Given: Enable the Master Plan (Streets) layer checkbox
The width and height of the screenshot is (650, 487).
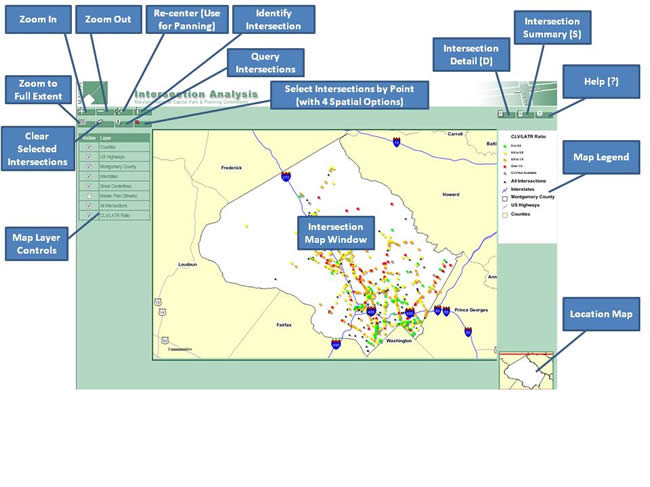Looking at the screenshot, I should click(89, 196).
